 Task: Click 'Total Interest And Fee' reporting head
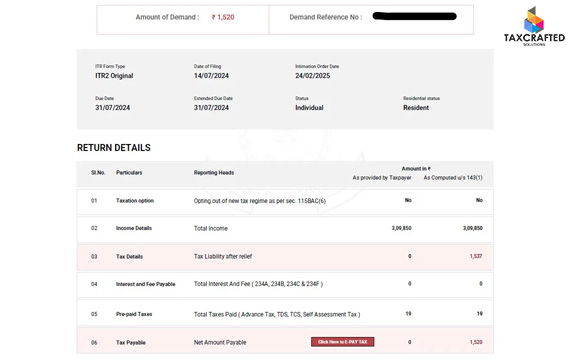pyautogui.click(x=258, y=284)
